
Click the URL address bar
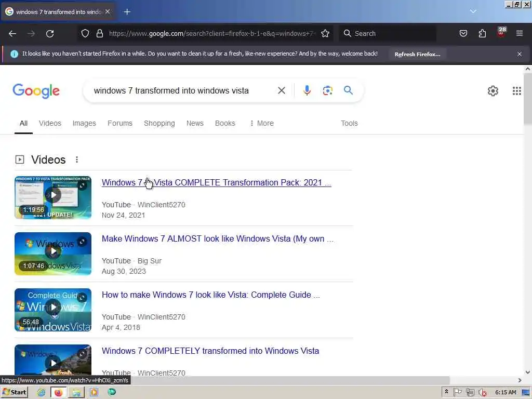coord(212,33)
